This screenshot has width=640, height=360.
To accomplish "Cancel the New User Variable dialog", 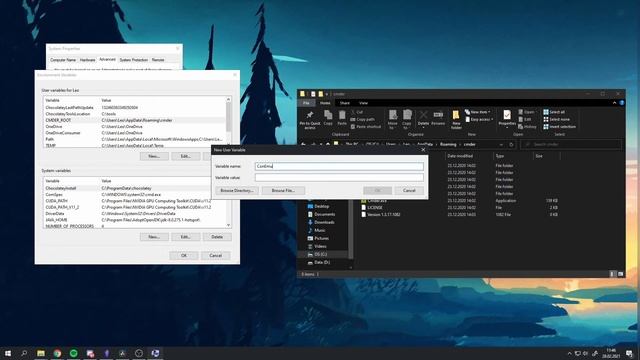I will click(409, 191).
